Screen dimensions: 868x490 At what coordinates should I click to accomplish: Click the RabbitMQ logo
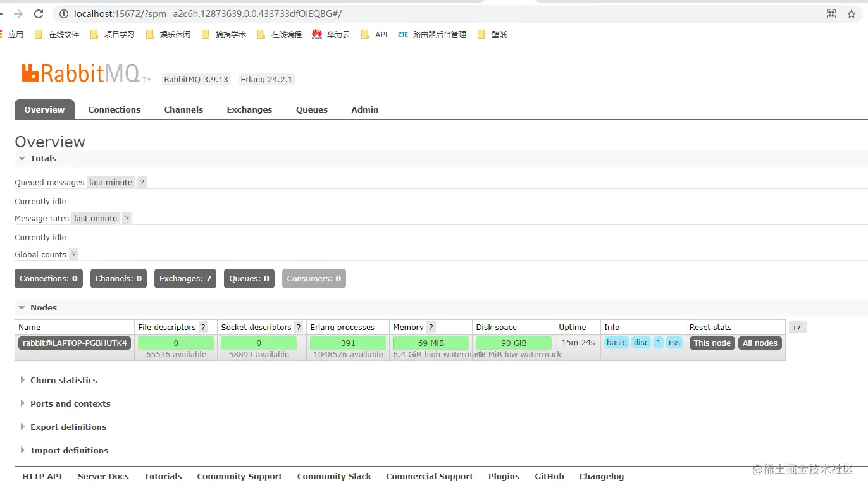click(86, 73)
